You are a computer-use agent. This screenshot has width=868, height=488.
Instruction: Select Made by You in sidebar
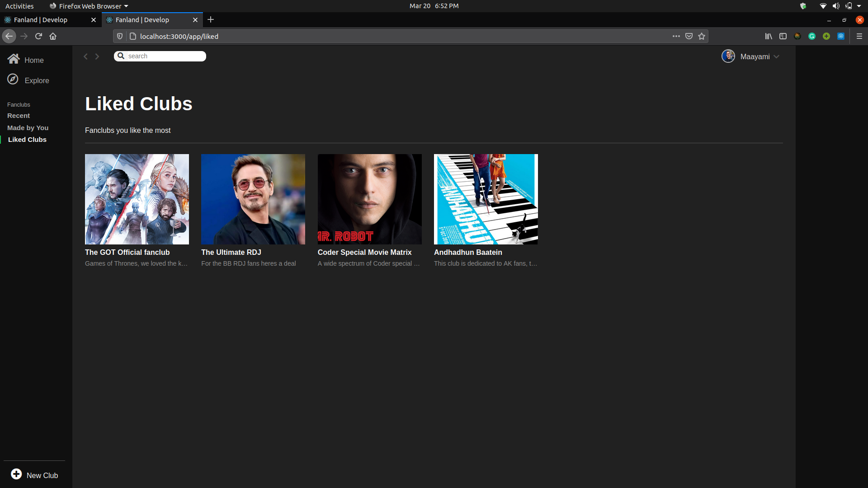[28, 127]
